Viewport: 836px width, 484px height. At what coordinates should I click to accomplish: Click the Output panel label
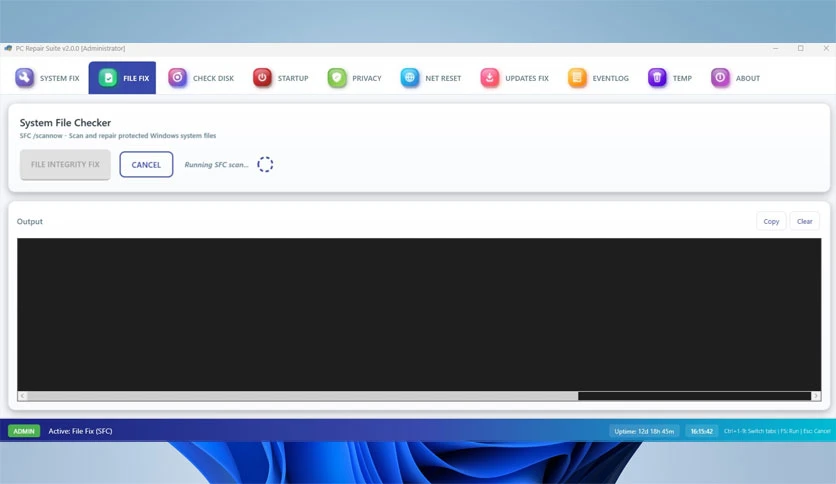click(x=29, y=221)
